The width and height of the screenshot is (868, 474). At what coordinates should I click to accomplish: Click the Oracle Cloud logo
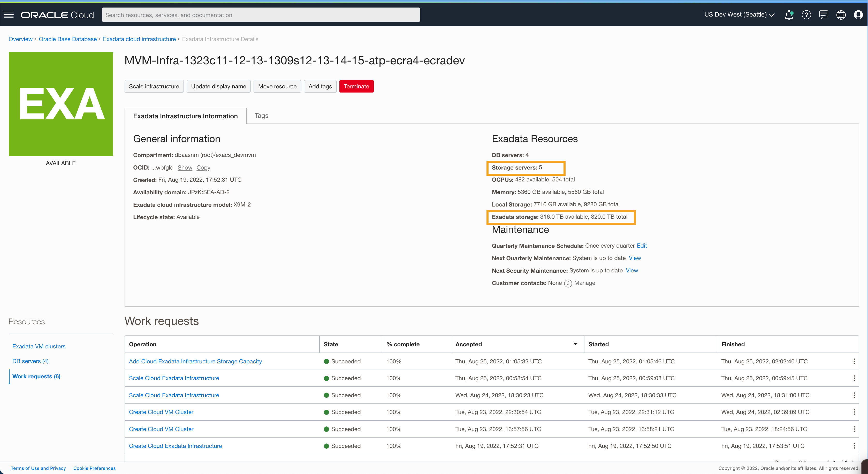pos(57,14)
